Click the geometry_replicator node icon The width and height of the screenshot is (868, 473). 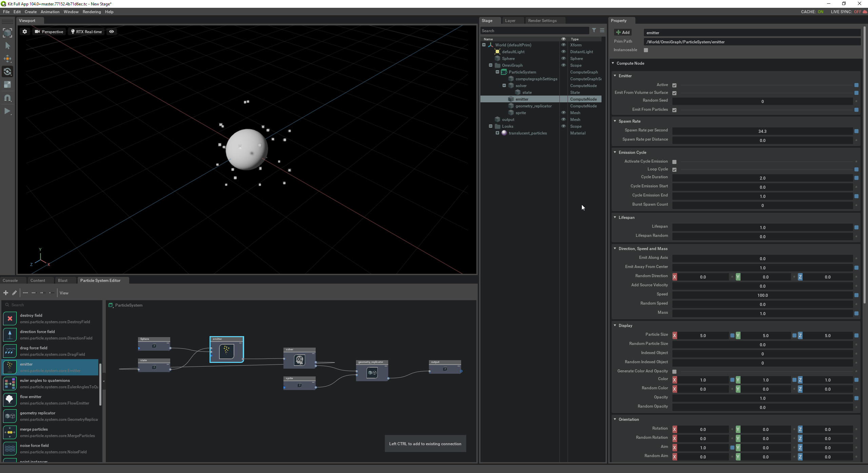372,372
